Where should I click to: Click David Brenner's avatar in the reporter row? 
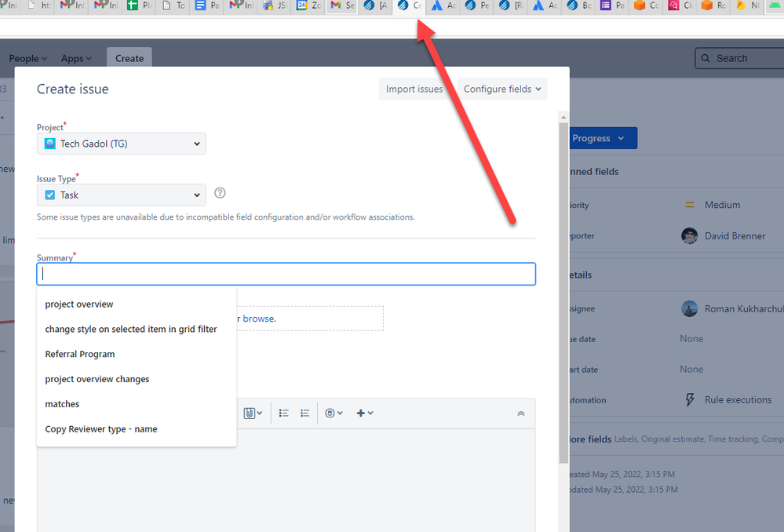pos(690,236)
